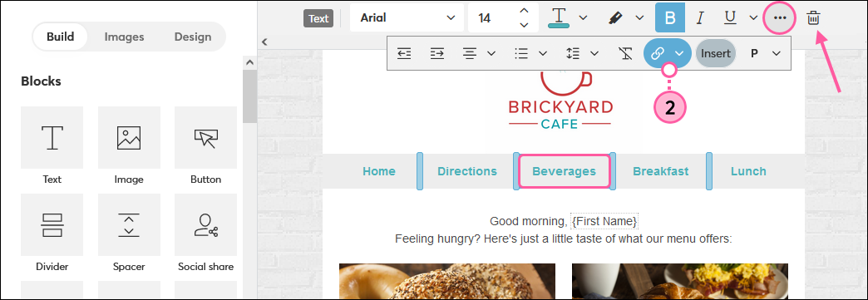Open the text alignment dropdown arrow
The height and width of the screenshot is (300, 868).
[491, 53]
